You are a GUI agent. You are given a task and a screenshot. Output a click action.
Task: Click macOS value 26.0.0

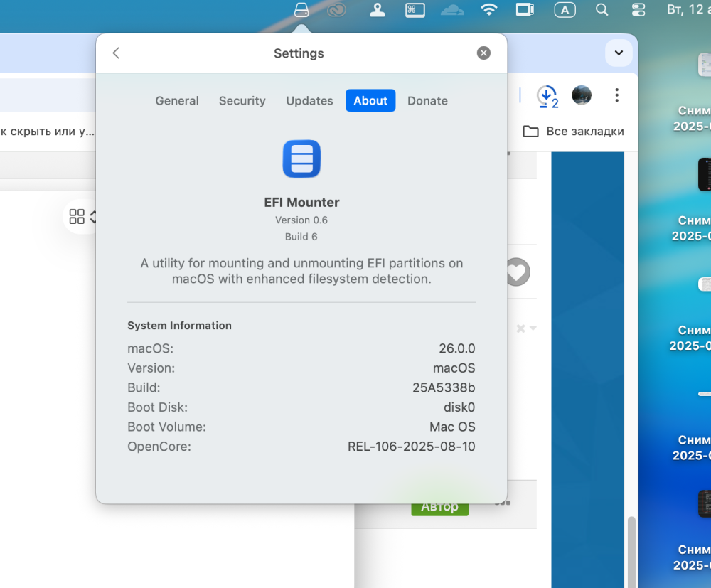(x=457, y=348)
